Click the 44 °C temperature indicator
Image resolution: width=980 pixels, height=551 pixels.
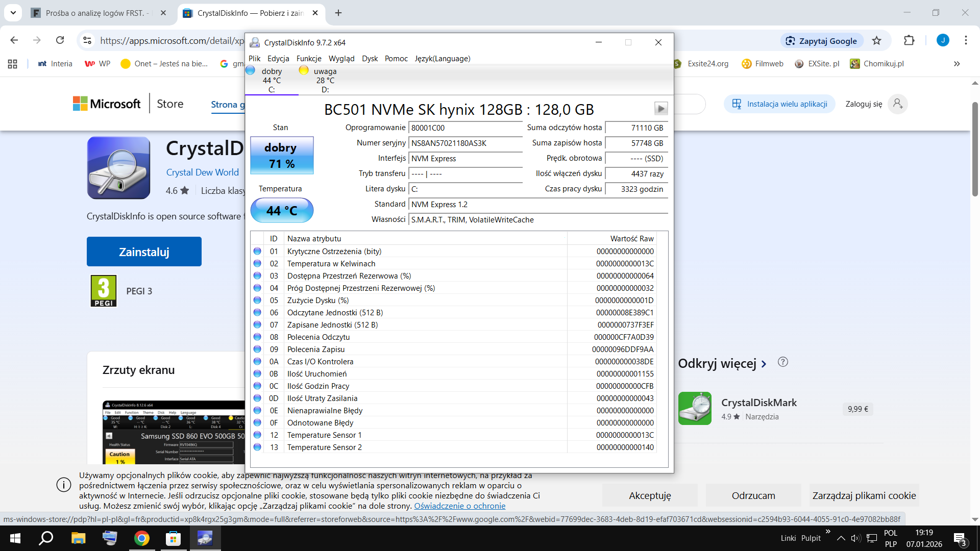click(x=282, y=210)
